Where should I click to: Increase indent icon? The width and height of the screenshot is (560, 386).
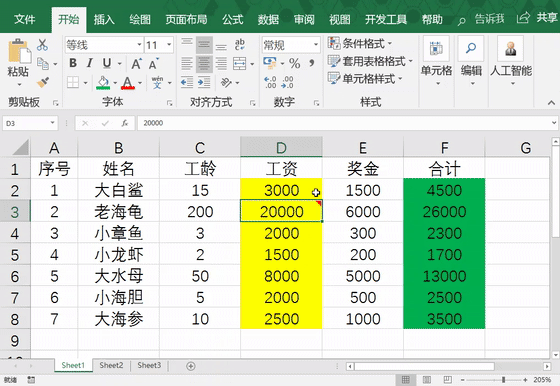pos(204,82)
